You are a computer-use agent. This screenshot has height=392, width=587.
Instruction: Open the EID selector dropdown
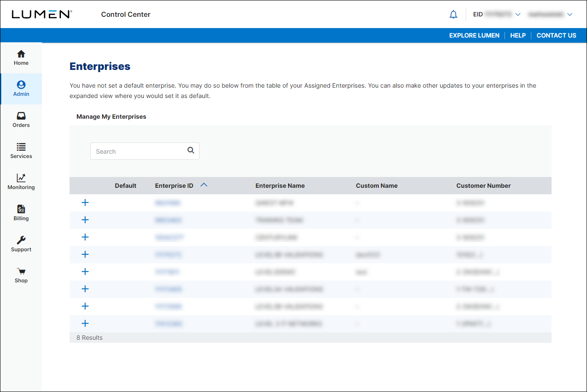(x=497, y=14)
